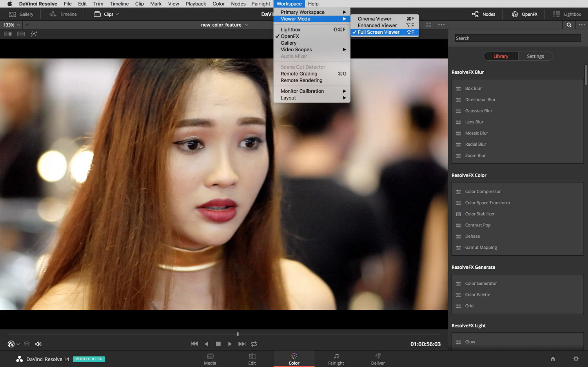Open the Apple menu
The image size is (588, 367).
(9, 4)
